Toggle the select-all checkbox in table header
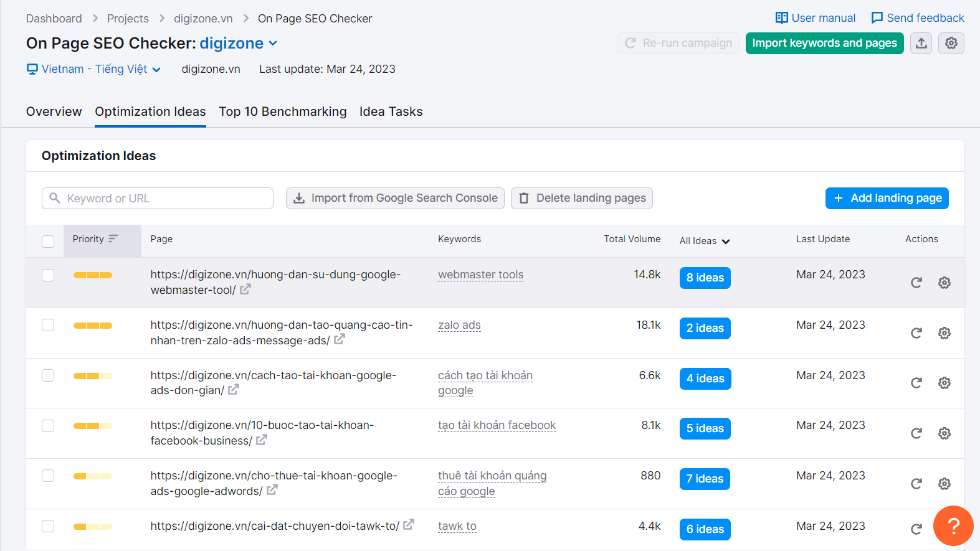This screenshot has height=551, width=980. (48, 242)
